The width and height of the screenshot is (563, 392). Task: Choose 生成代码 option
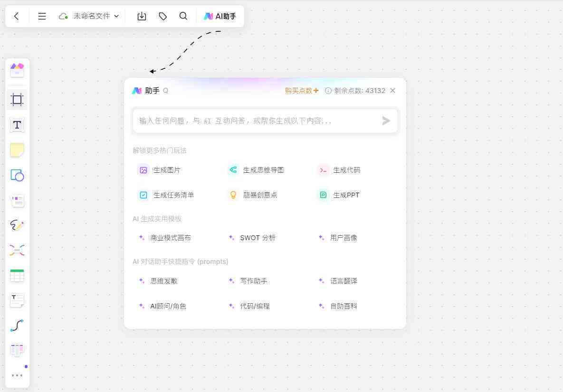click(339, 170)
